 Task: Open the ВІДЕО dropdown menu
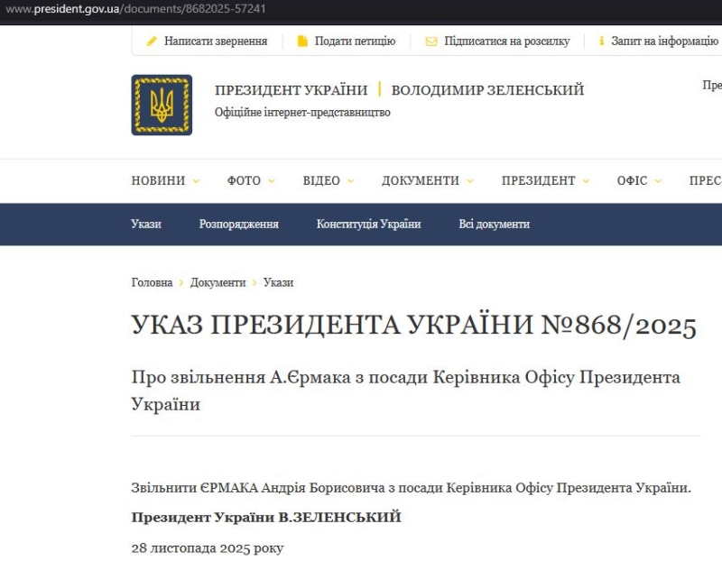(x=329, y=180)
